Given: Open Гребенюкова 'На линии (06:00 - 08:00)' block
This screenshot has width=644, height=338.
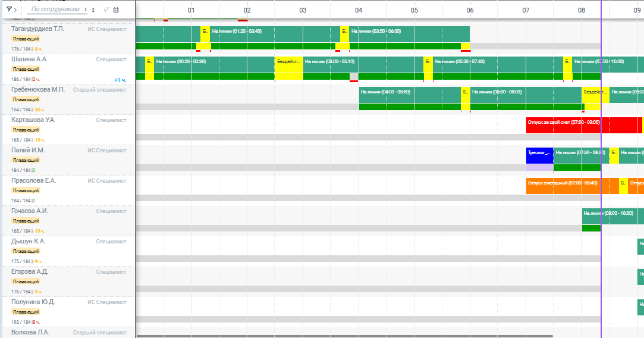Looking at the screenshot, I should pyautogui.click(x=526, y=95).
